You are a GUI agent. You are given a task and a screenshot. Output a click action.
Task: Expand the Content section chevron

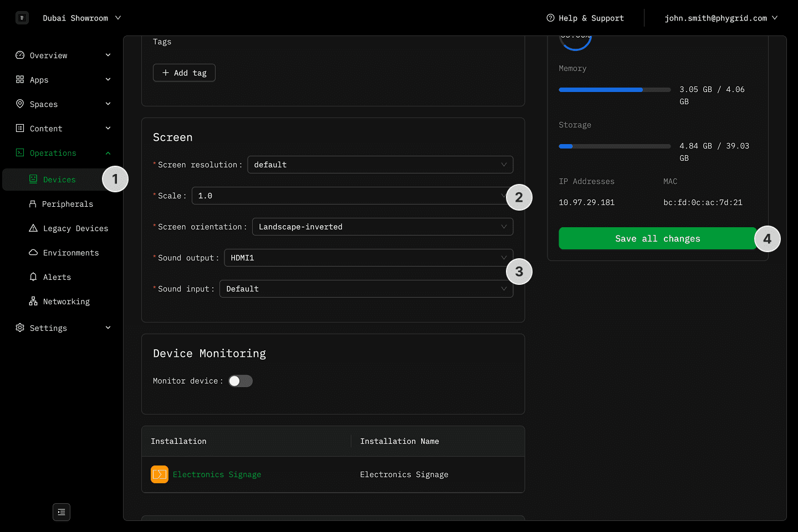108,128
